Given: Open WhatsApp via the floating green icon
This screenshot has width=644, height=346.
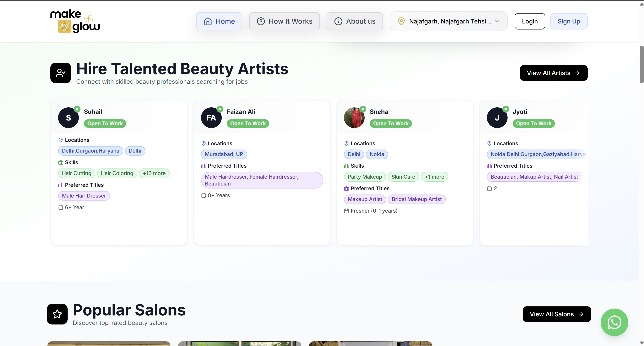Looking at the screenshot, I should coord(614,322).
